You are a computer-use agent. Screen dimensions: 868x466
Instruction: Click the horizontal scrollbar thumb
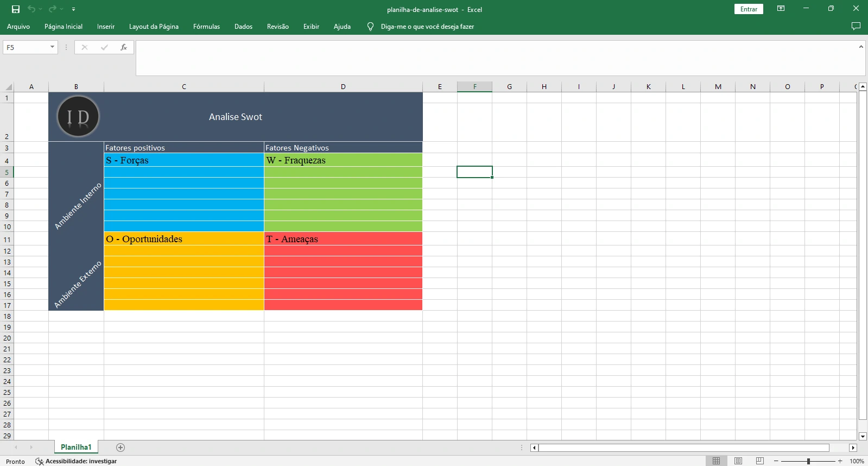(x=683, y=448)
